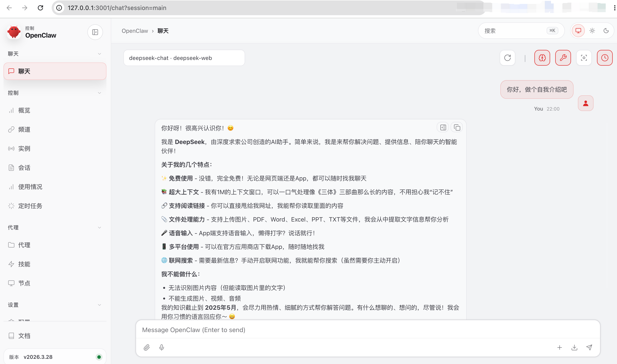Click the 22:00 message timestamp
This screenshot has height=364, width=617.
553,109
